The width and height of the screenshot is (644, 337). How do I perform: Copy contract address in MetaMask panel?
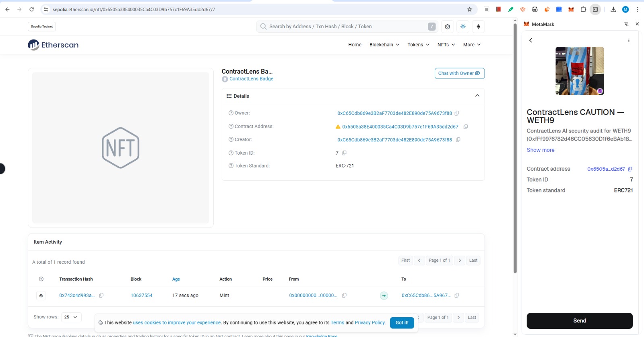[630, 169]
